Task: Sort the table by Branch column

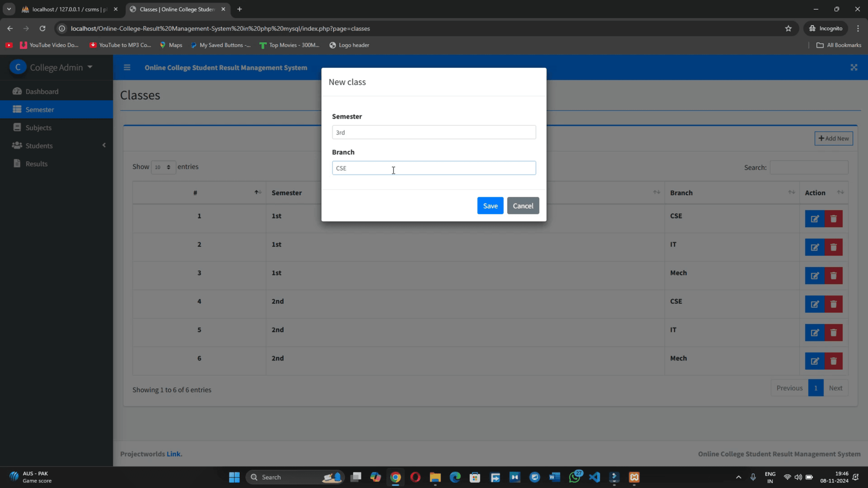Action: 731,192
